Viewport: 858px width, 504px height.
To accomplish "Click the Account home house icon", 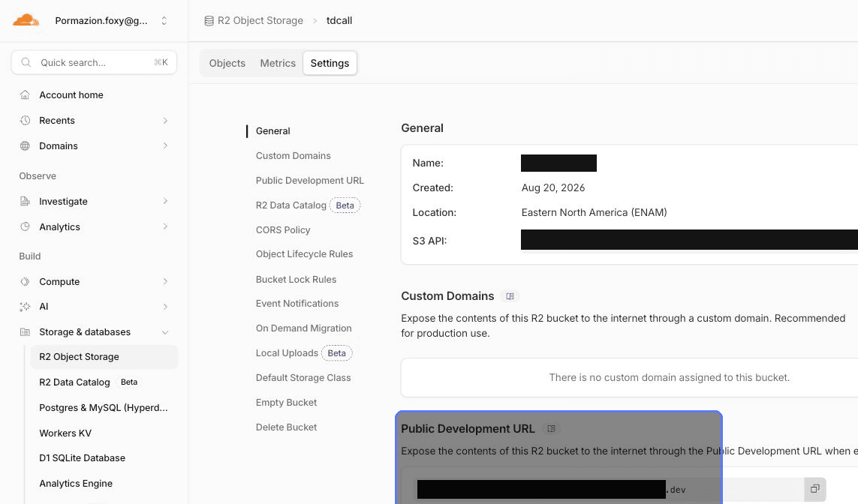I will (25, 94).
